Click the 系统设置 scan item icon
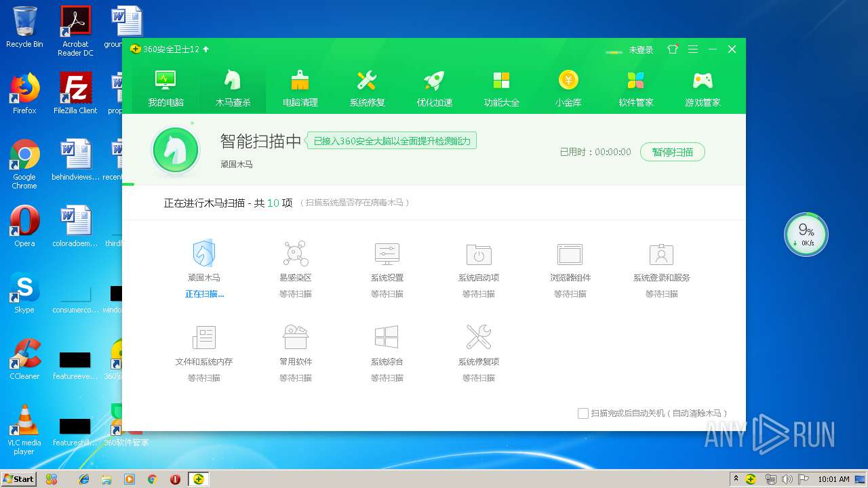Screen dimensions: 868x488 tap(387, 254)
